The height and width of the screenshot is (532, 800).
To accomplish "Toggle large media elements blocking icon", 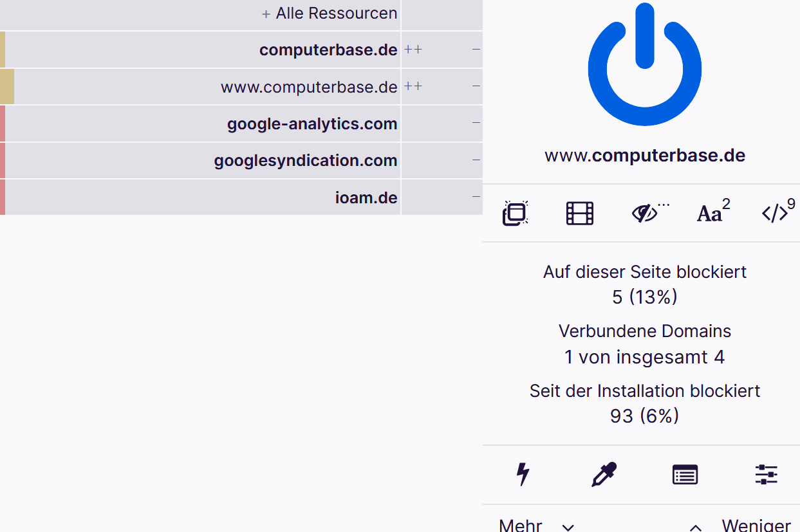I will 580,213.
